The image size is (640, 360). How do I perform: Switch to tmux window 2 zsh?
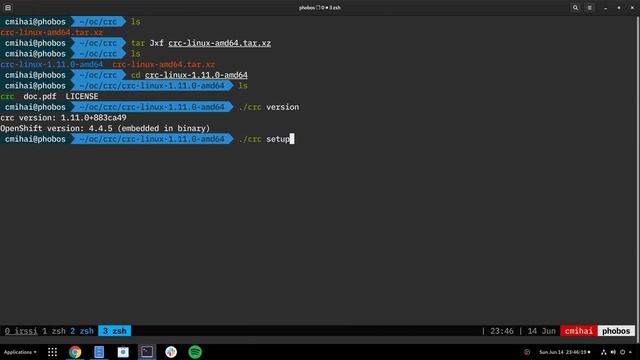[x=82, y=331]
